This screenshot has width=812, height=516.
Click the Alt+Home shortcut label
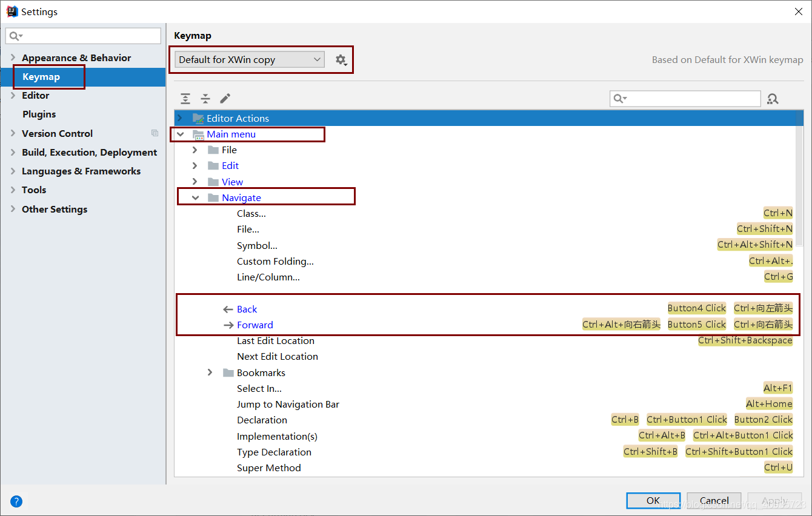769,404
